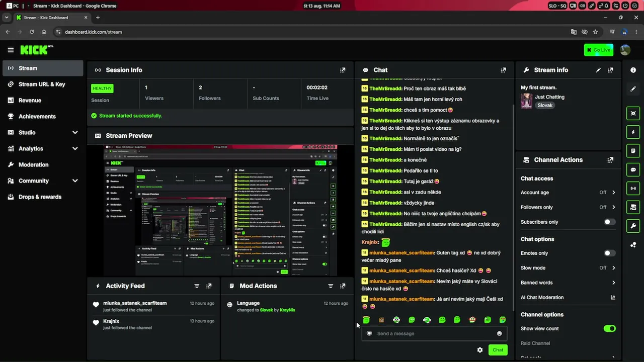Image resolution: width=644 pixels, height=362 pixels.
Task: Open the Moderation page
Action: pyautogui.click(x=43, y=164)
